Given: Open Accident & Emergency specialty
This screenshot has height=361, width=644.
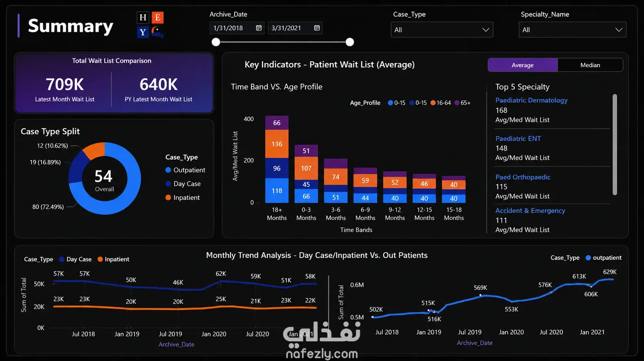Looking at the screenshot, I should [x=530, y=211].
